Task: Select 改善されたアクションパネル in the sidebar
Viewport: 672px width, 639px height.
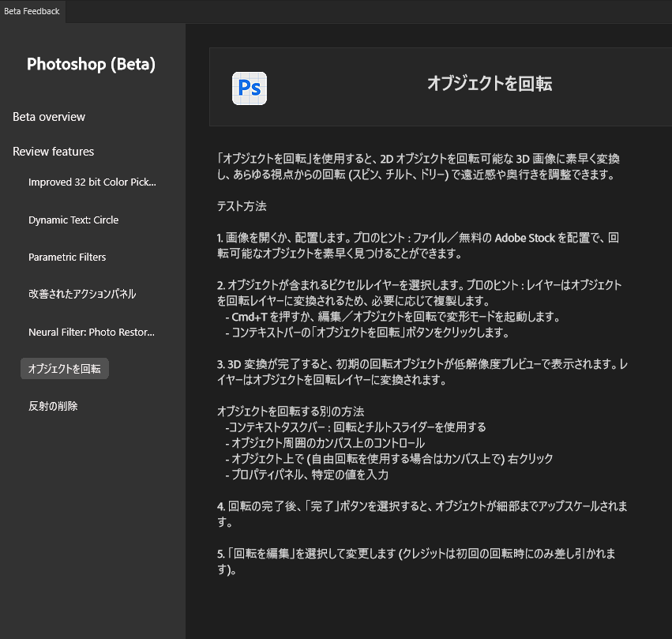Action: pyautogui.click(x=82, y=294)
